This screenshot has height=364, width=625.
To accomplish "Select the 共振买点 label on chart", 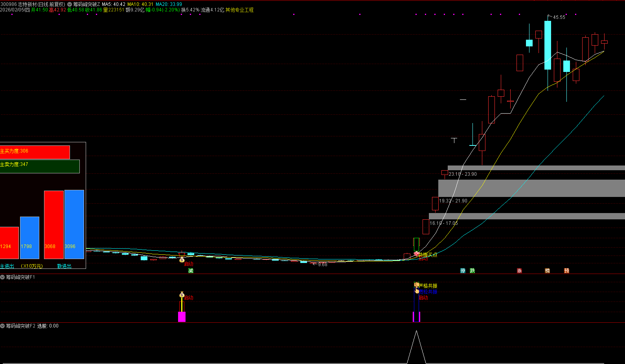I will coord(428,255).
